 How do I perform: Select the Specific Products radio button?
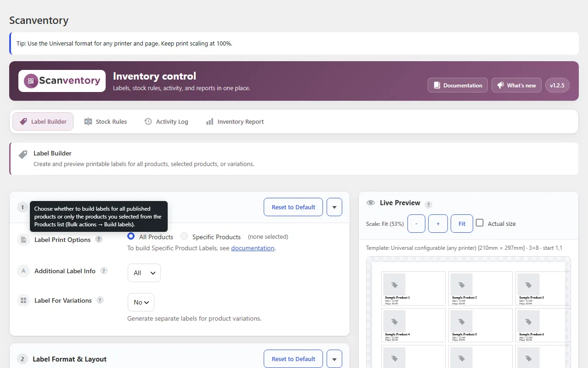tap(184, 236)
